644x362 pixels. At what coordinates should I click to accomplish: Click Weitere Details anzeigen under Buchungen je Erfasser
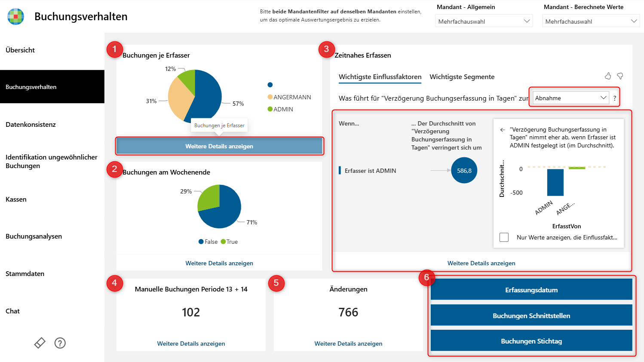coord(219,146)
